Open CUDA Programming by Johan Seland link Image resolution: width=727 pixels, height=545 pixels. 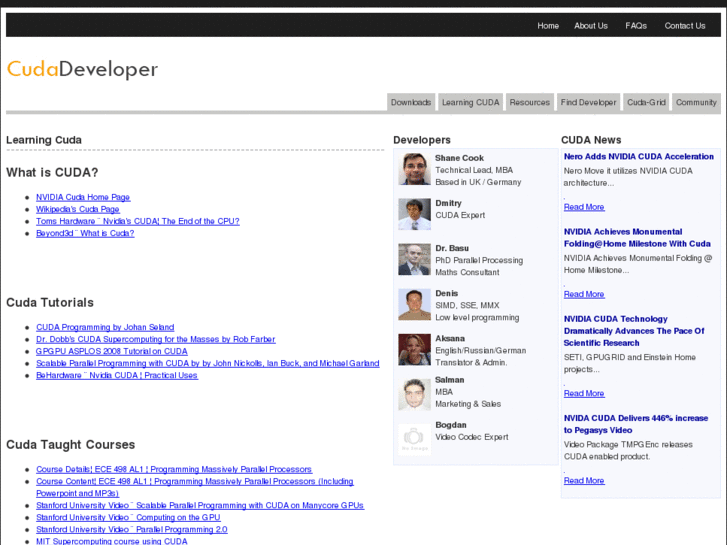pyautogui.click(x=105, y=327)
